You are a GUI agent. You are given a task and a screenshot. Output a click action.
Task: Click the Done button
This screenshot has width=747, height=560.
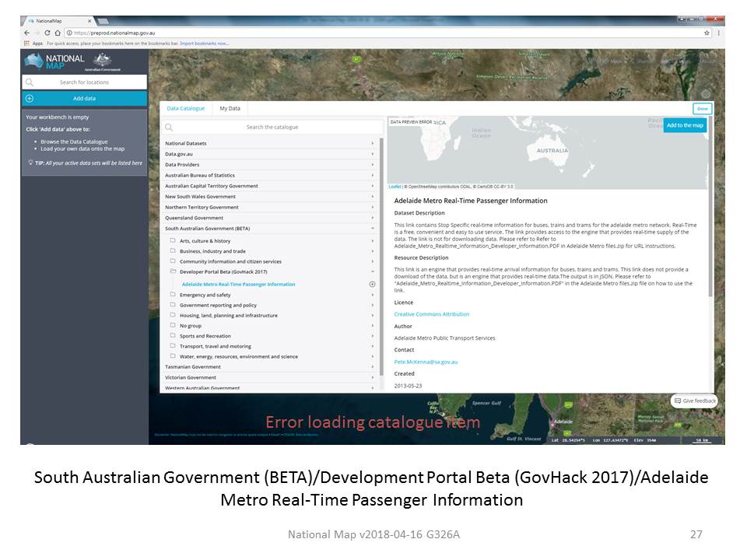pos(702,109)
